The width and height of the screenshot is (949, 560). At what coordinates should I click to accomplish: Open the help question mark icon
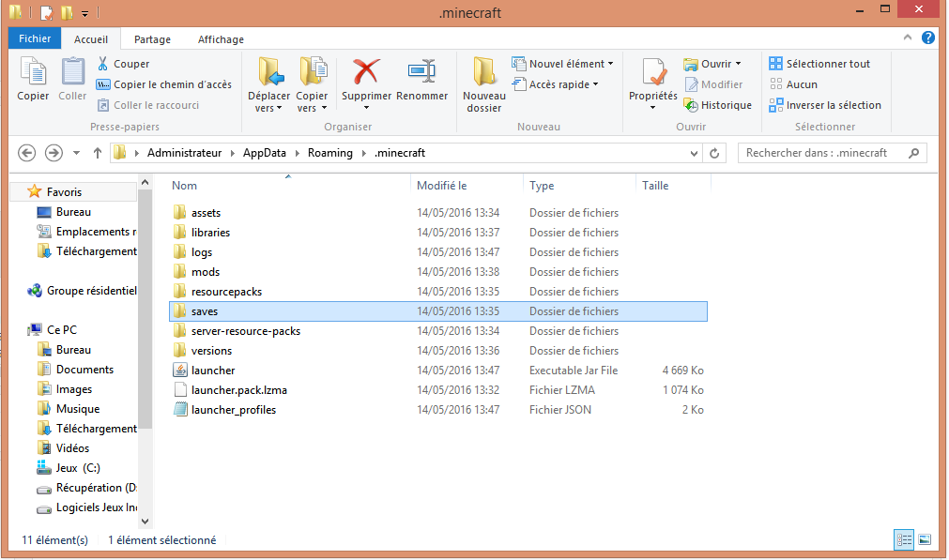point(927,38)
